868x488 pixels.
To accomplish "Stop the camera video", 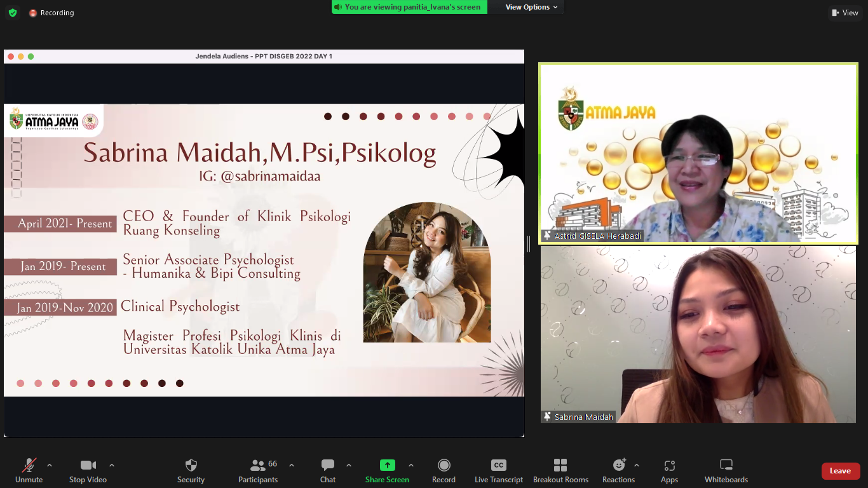I will point(88,470).
